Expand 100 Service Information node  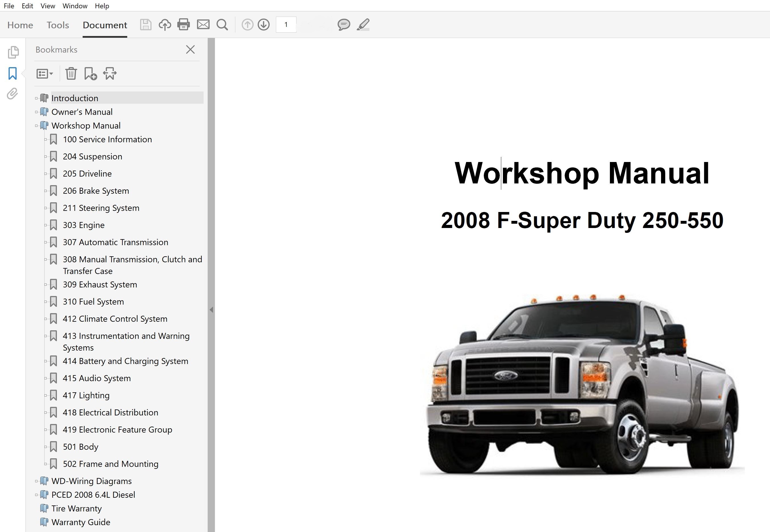click(x=46, y=140)
